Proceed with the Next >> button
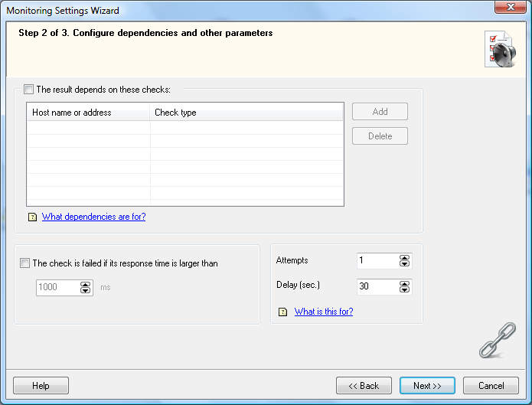The image size is (532, 405). click(x=427, y=386)
